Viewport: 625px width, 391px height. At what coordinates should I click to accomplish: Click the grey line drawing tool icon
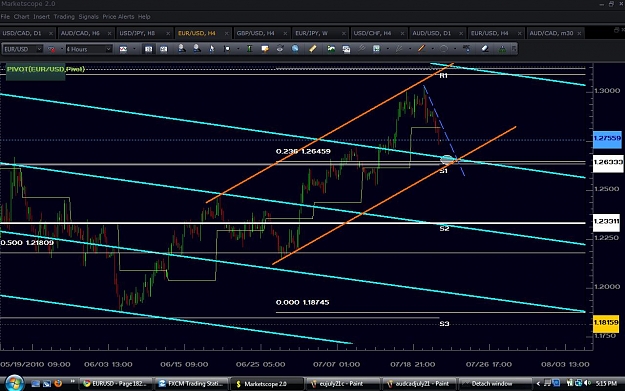[399, 49]
